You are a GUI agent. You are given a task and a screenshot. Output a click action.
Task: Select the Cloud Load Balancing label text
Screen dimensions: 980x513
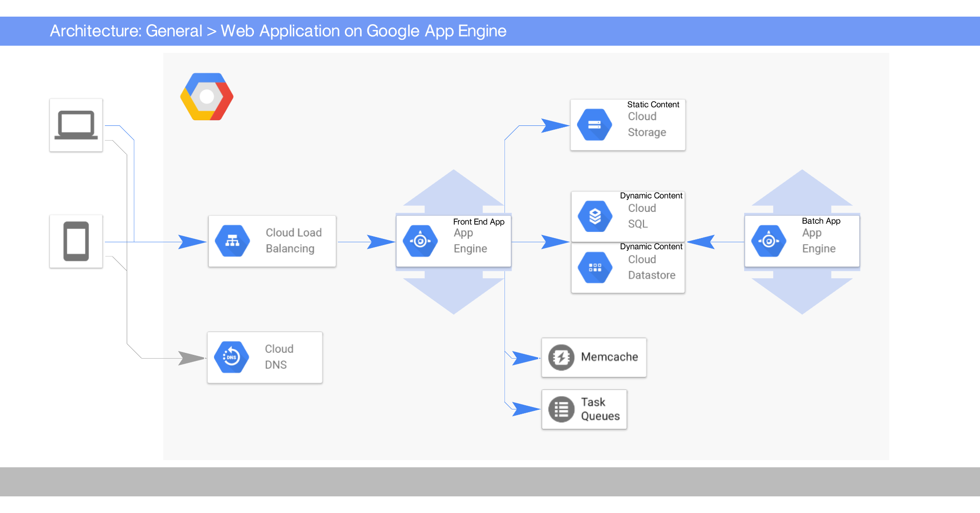pos(293,240)
